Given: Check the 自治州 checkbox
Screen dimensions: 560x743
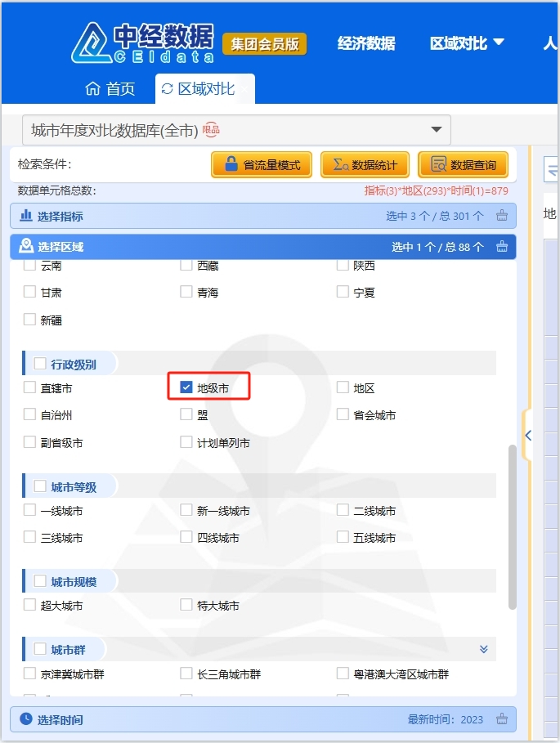Looking at the screenshot, I should pos(30,414).
